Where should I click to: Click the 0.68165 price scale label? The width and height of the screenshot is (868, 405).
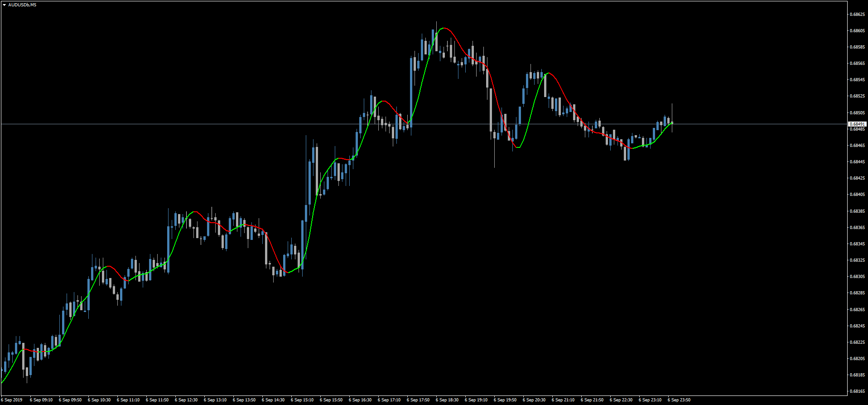857,391
